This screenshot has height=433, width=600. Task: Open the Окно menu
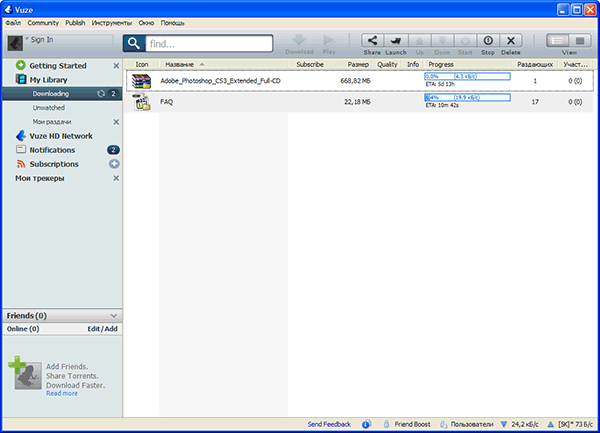click(146, 23)
